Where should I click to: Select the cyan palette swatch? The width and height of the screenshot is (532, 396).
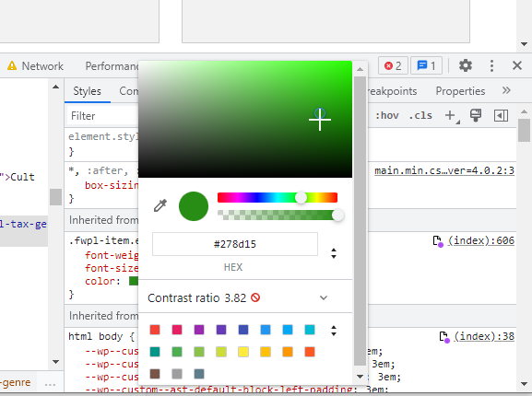[x=310, y=330]
